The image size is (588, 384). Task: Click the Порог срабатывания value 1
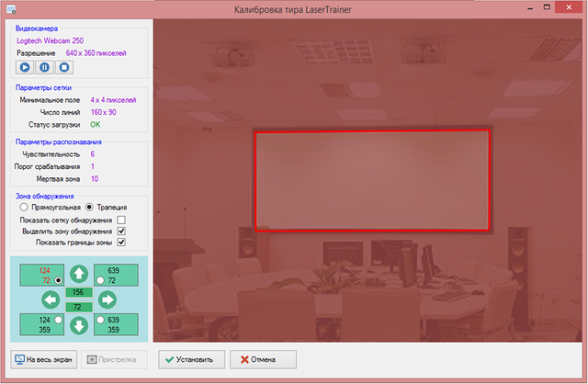(x=93, y=166)
